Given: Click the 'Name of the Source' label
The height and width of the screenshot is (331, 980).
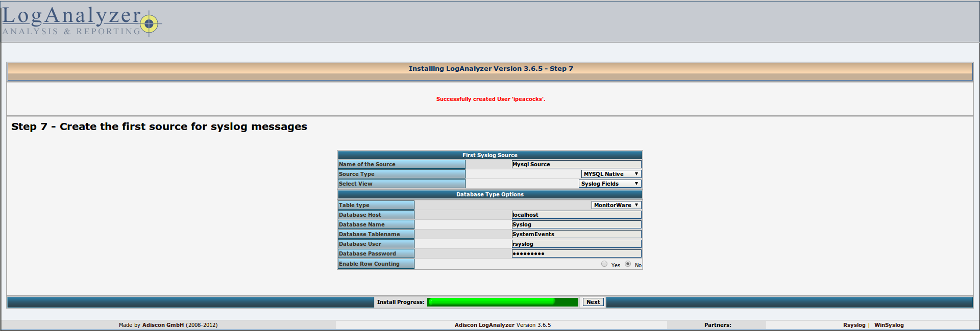Looking at the screenshot, I should click(x=401, y=164).
